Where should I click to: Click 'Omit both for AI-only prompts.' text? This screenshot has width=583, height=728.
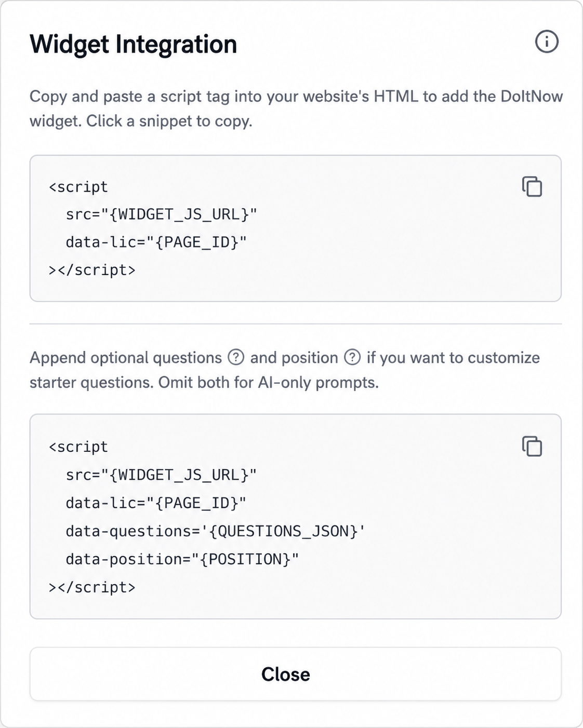coord(269,383)
